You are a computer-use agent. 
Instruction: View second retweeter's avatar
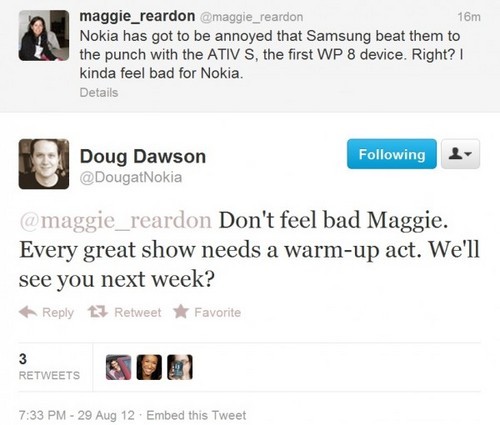pyautogui.click(x=149, y=367)
